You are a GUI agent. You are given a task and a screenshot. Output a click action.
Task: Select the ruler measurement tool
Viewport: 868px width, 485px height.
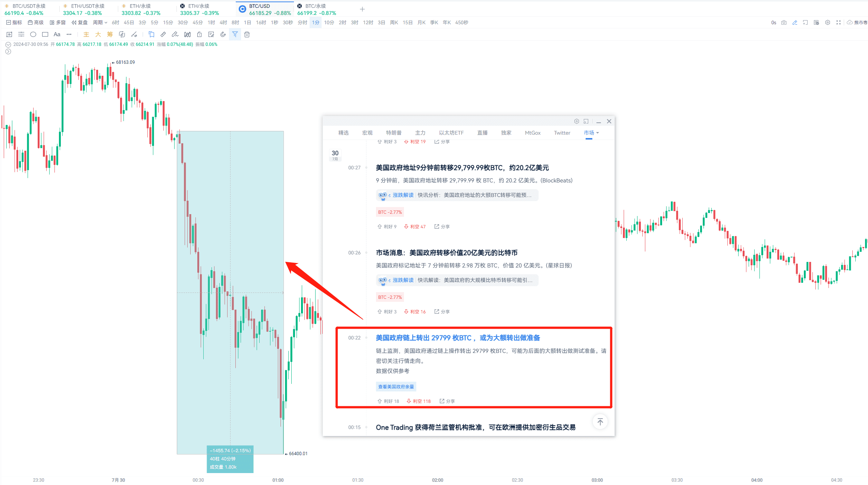click(163, 34)
